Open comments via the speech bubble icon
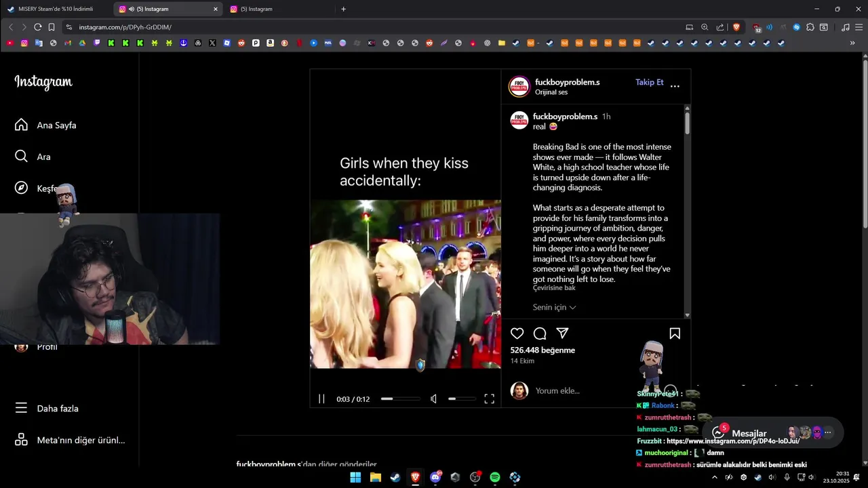This screenshot has height=488, width=868. (540, 333)
